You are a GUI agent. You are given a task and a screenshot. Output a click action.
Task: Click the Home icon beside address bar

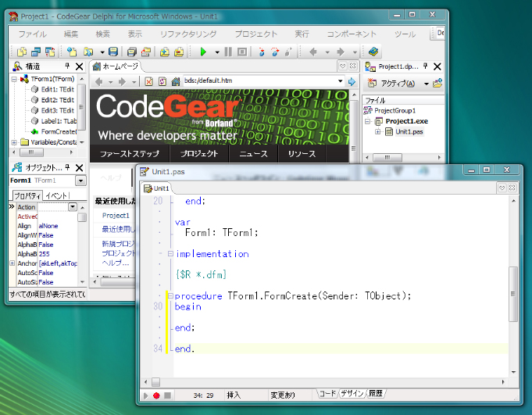[x=176, y=81]
